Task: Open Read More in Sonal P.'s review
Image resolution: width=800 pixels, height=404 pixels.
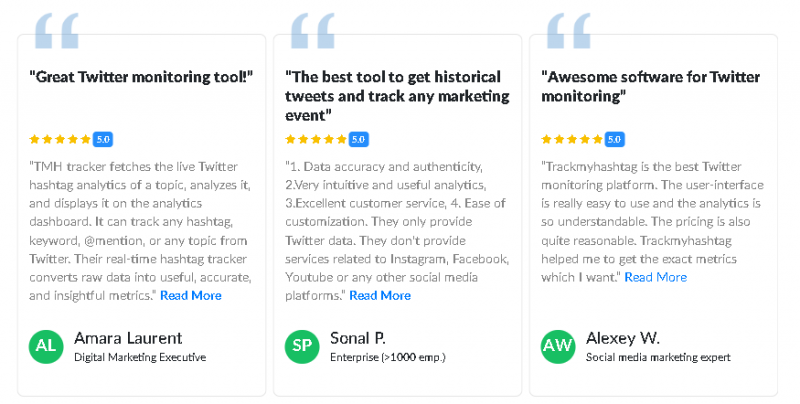Action: click(380, 295)
